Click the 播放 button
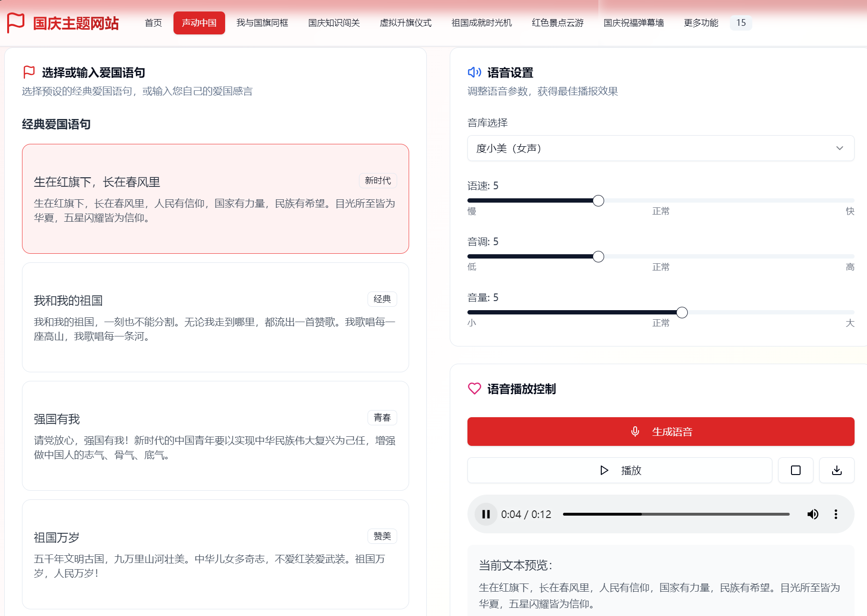This screenshot has height=616, width=867. 619,470
